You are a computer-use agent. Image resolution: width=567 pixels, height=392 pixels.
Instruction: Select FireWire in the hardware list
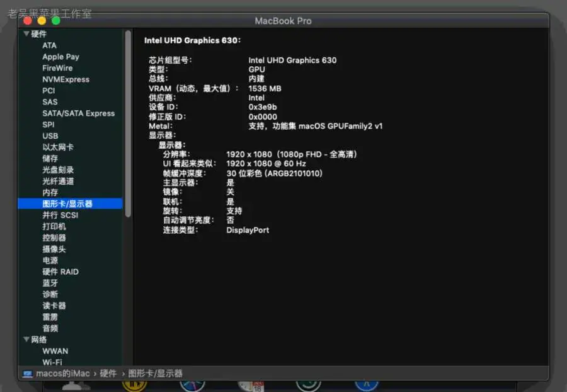point(57,68)
